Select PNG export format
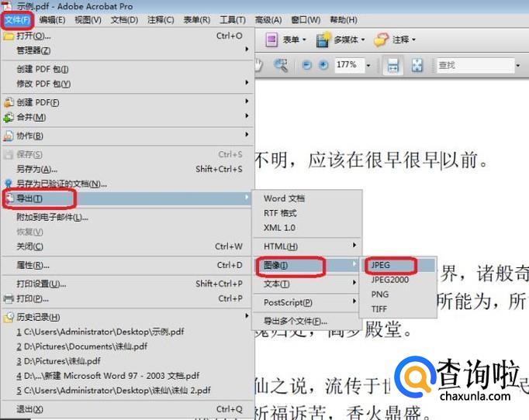 380,294
